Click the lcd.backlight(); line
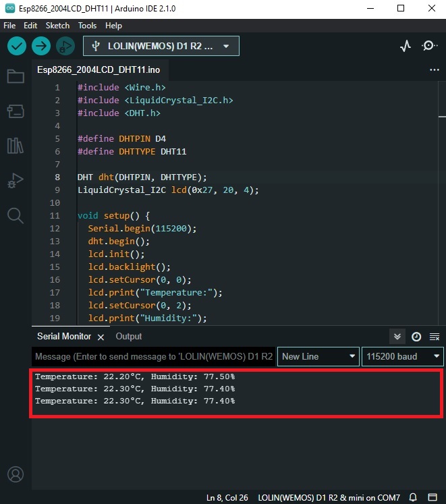This screenshot has height=504, width=446. point(130,267)
